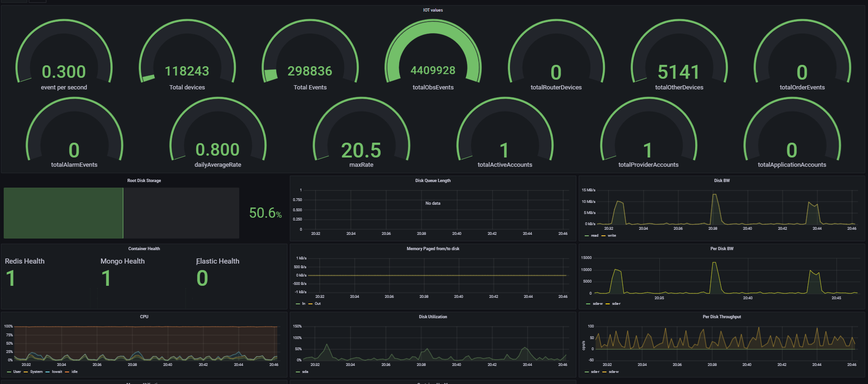Toggle sda-r series in Per Disk BW legend

coord(616,304)
